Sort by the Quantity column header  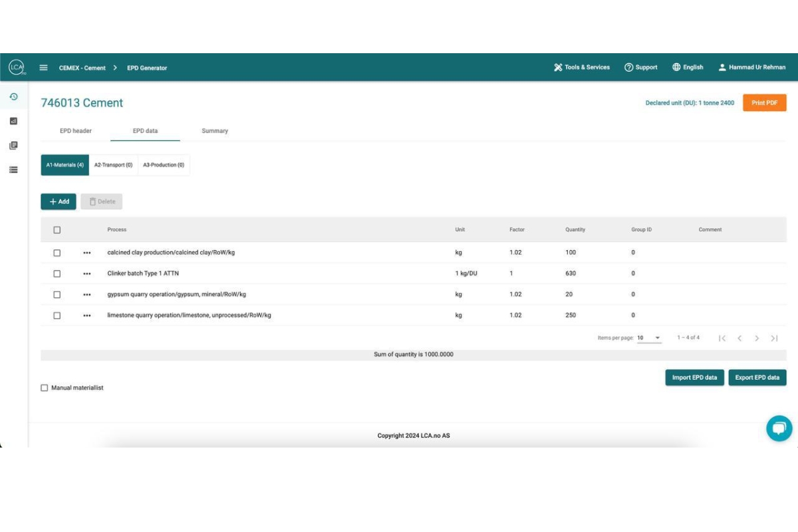(575, 230)
